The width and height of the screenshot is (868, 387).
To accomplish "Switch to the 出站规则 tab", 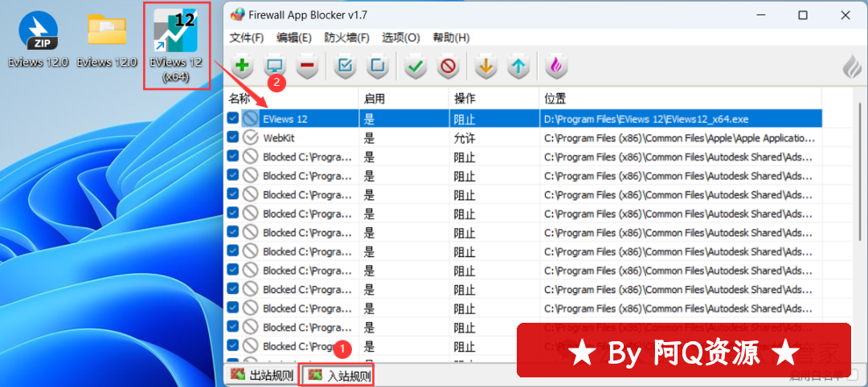I will point(262,375).
